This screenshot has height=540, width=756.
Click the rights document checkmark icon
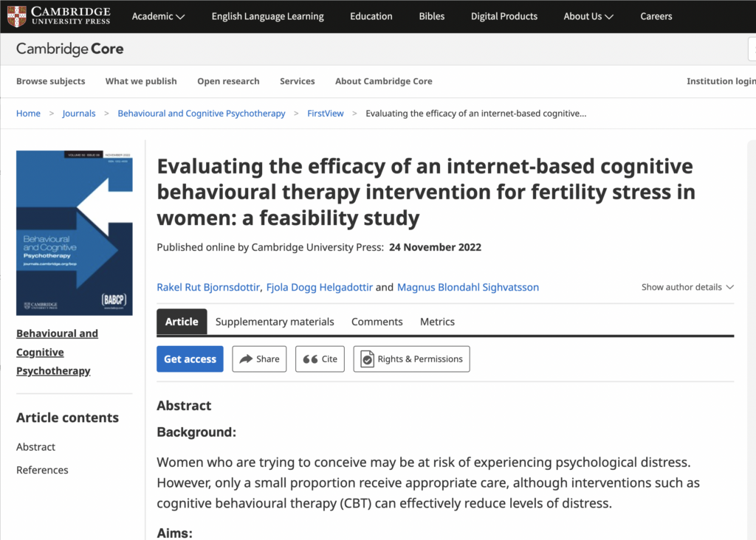click(x=367, y=359)
